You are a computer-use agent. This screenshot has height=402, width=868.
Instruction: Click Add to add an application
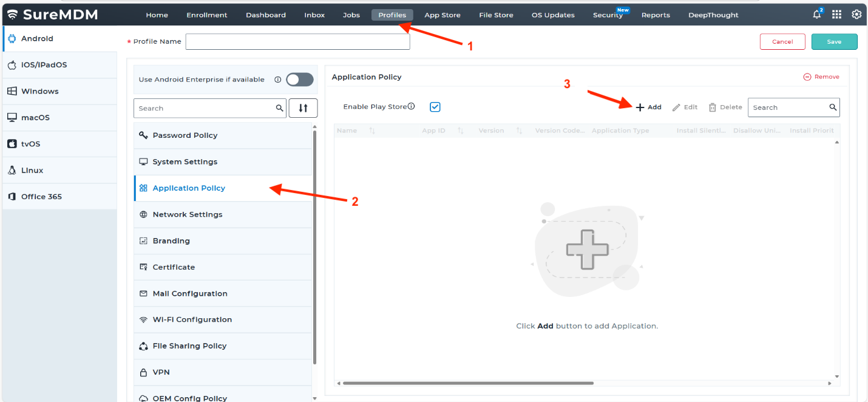click(648, 107)
